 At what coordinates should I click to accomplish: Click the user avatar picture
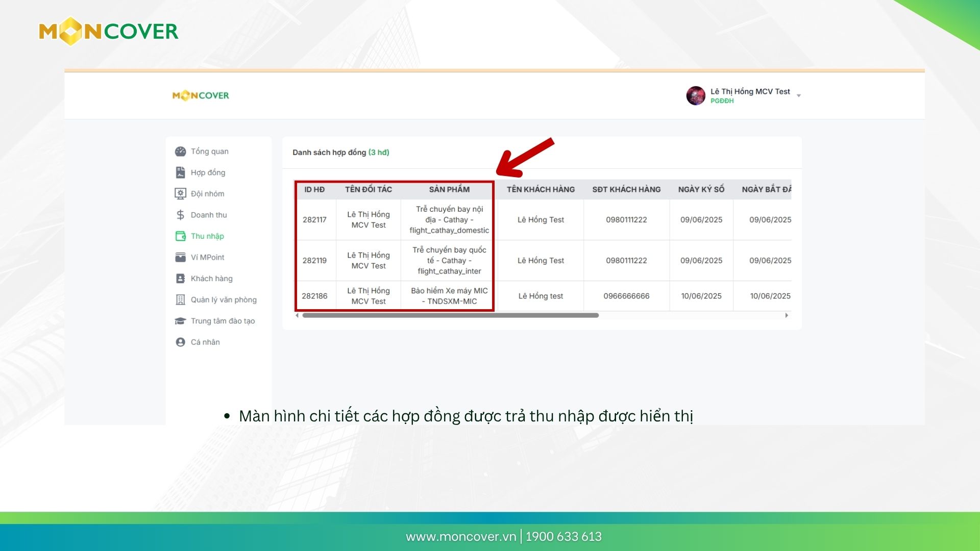696,95
